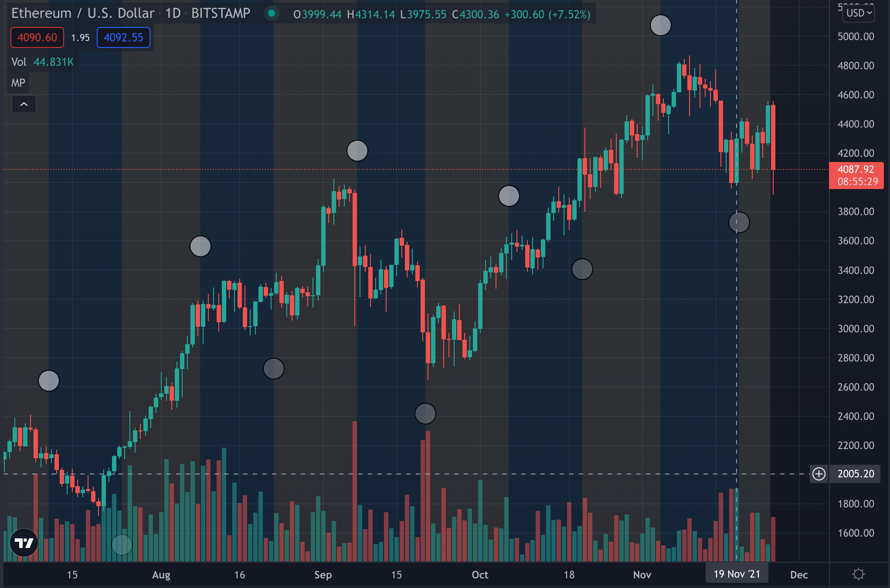Screen dimensions: 890x588
Task: Select faint moon marker inside the volume bars
Action: coord(122,544)
